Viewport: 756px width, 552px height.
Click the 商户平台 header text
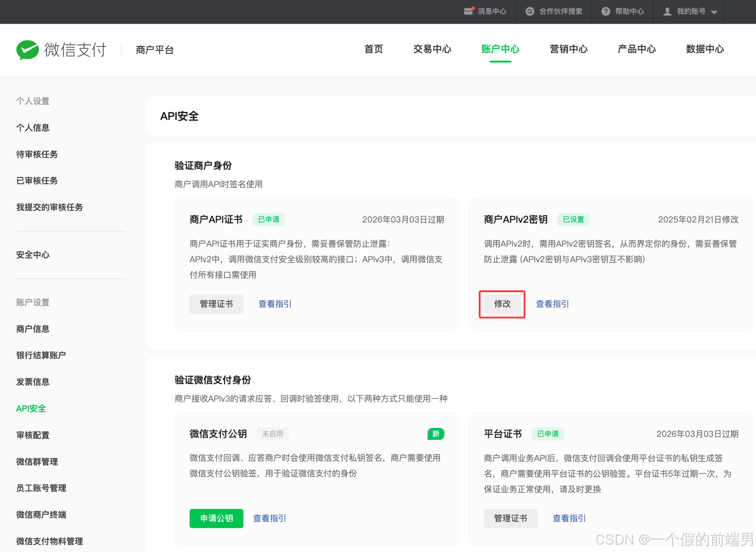tap(155, 50)
